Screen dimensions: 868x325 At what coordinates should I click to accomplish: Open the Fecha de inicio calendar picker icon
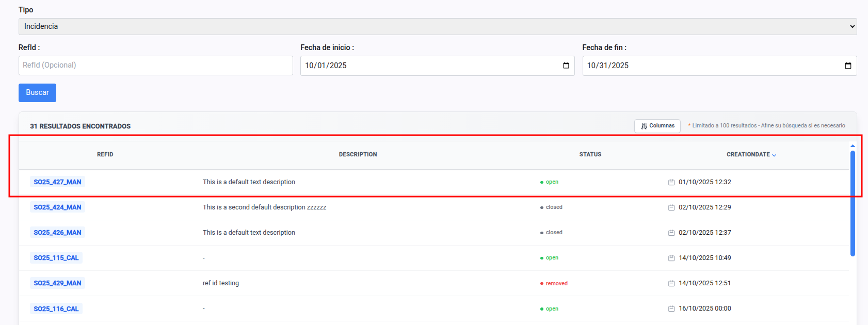point(566,66)
